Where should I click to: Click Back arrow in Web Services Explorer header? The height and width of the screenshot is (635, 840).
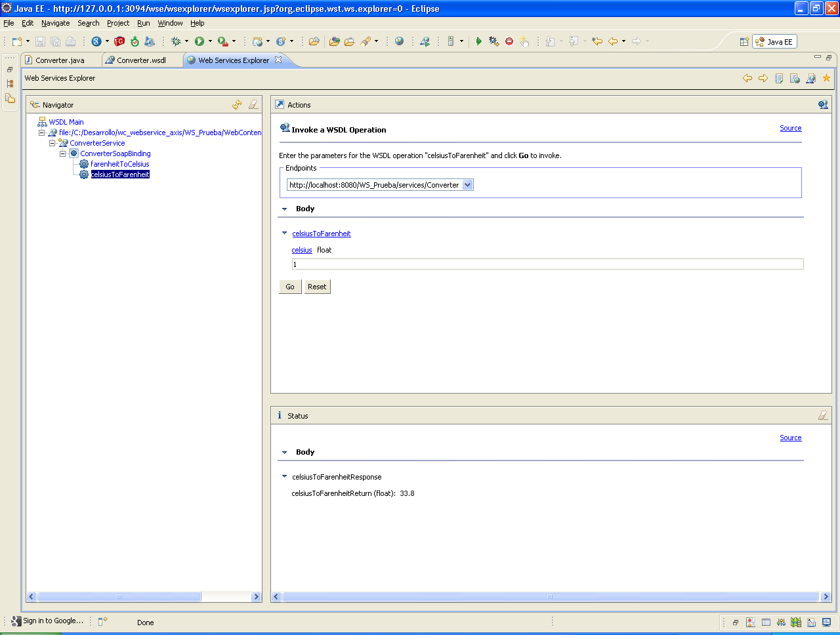747,78
